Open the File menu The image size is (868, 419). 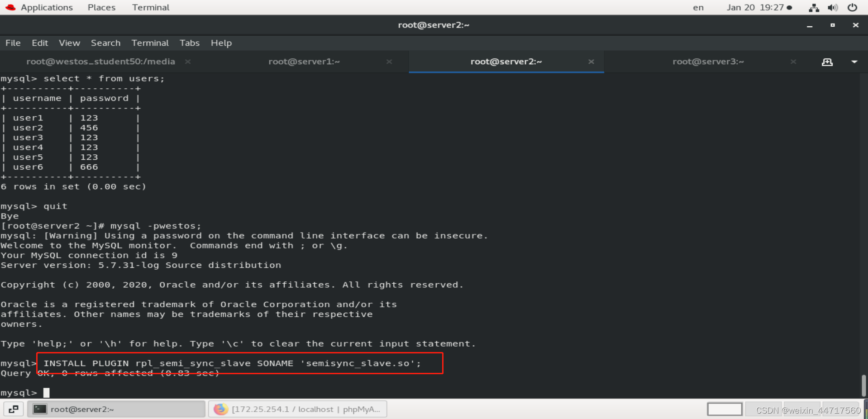pyautogui.click(x=13, y=43)
